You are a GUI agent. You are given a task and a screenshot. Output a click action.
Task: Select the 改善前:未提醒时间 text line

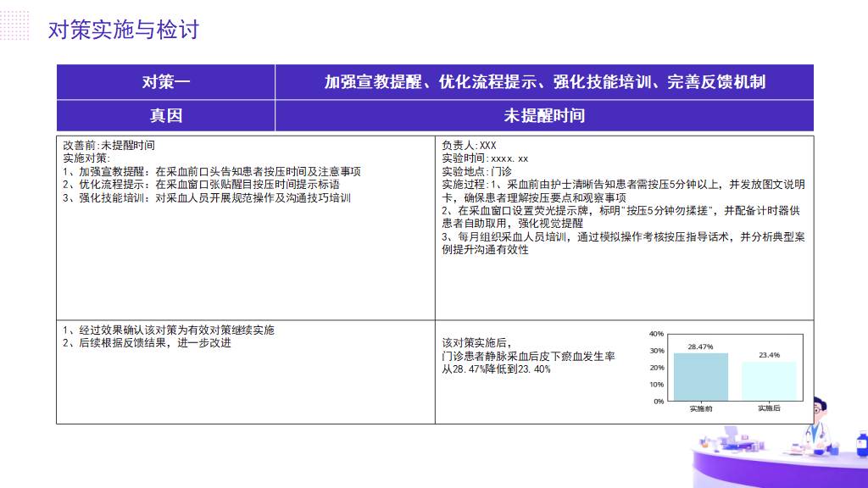click(108, 146)
